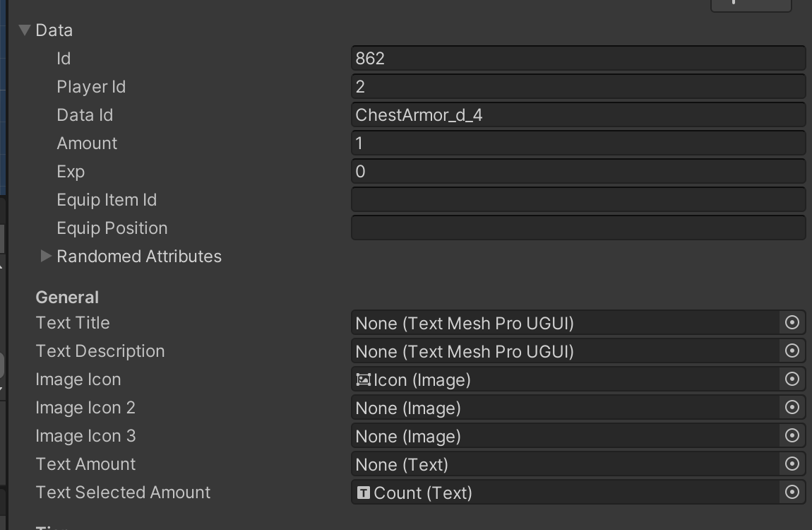Screen dimensions: 812x530
Task: Click the Data section disclosure triangle
Action: click(x=25, y=30)
